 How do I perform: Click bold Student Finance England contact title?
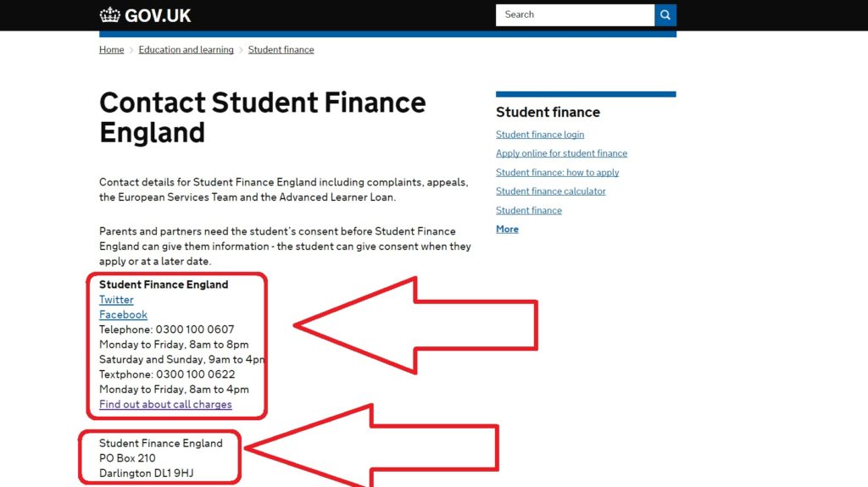[164, 285]
